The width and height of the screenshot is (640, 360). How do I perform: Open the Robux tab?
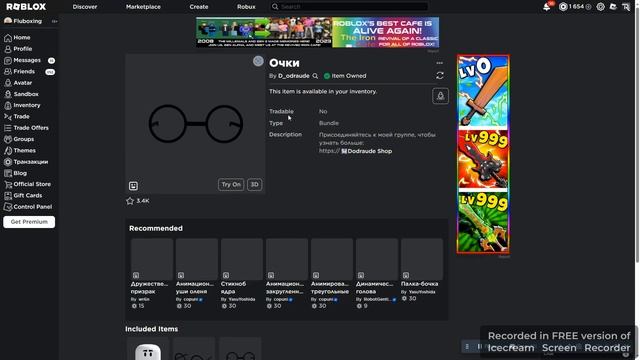click(246, 7)
